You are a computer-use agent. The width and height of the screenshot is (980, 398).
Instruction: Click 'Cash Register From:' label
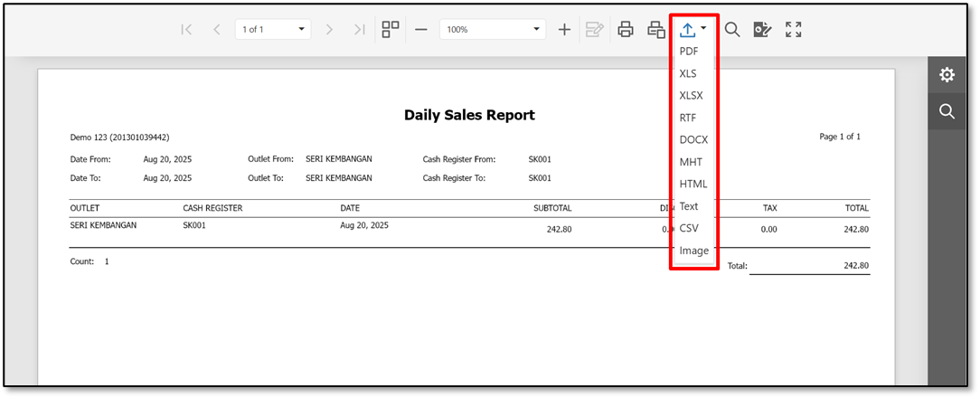tap(459, 159)
